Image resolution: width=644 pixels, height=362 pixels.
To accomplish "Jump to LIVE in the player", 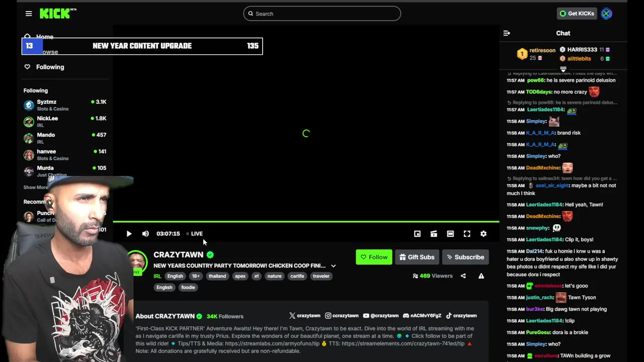I will [195, 234].
